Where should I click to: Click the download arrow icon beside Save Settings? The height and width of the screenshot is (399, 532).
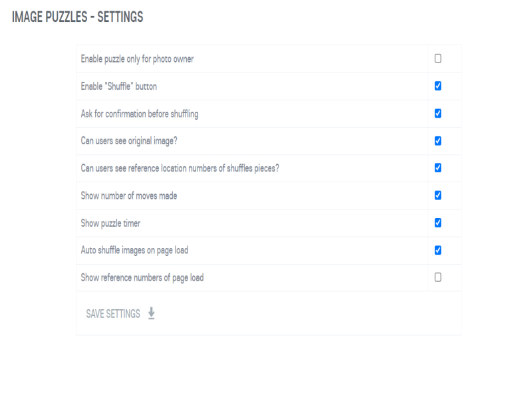pos(152,313)
